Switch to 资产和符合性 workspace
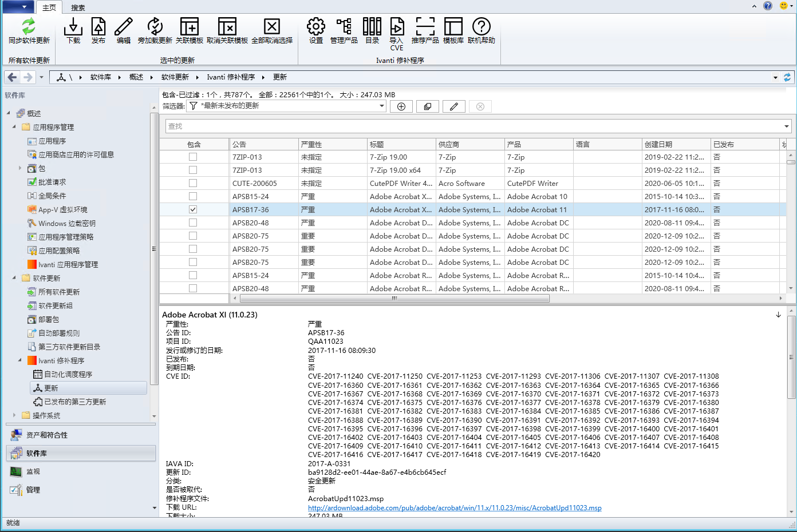The width and height of the screenshot is (797, 532). [x=80, y=435]
